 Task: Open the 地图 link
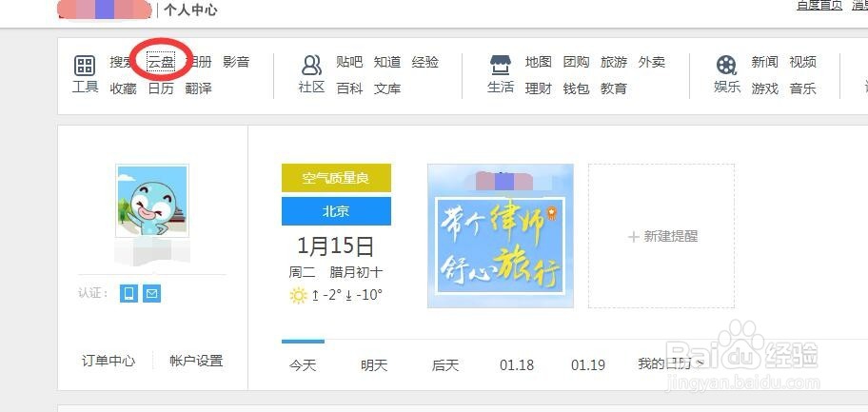tap(539, 62)
